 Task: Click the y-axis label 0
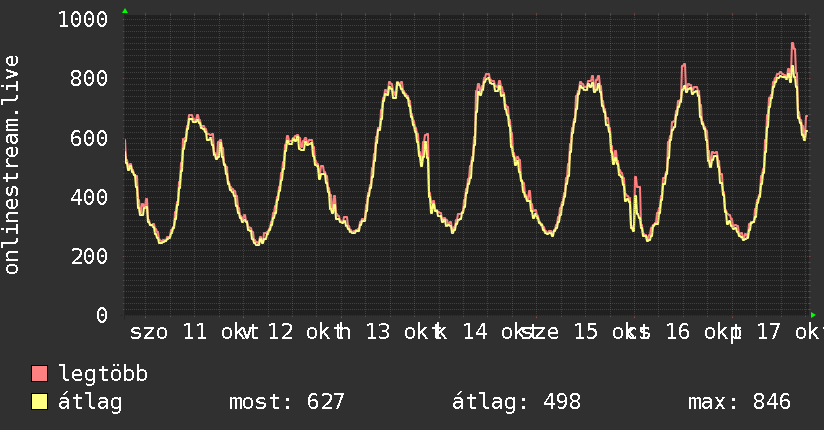click(x=102, y=315)
